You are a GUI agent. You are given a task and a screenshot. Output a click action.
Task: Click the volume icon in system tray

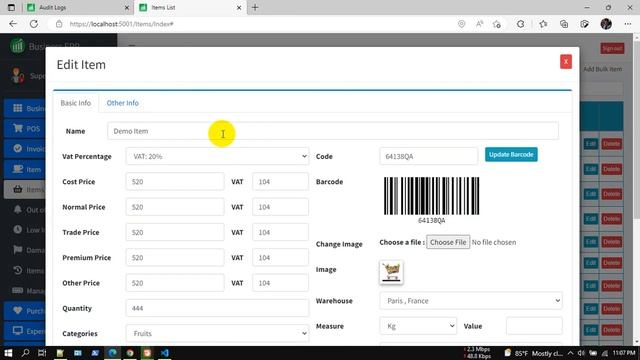tap(581, 353)
